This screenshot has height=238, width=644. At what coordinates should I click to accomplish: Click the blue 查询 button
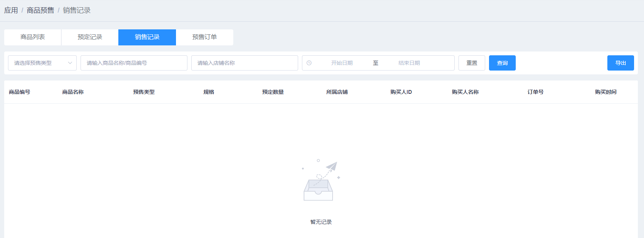tap(502, 63)
